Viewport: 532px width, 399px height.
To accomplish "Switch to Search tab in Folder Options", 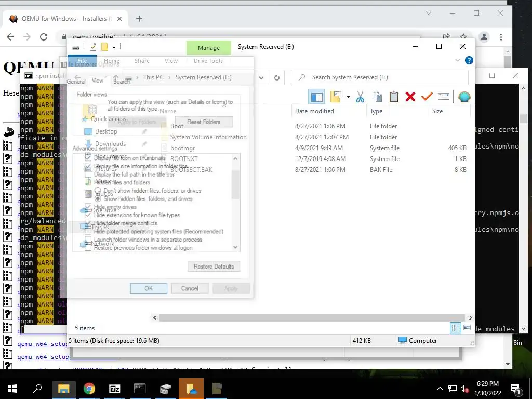I will 122,82.
